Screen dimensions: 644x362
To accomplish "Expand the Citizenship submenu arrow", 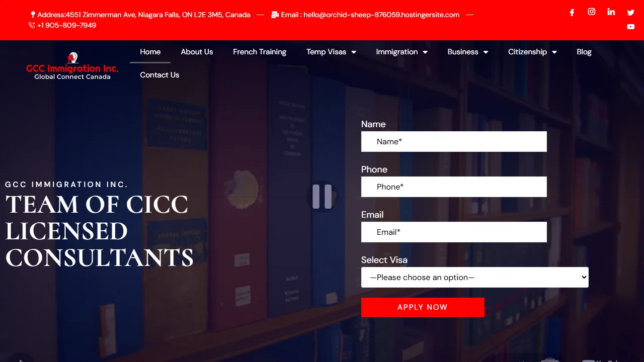I will click(554, 52).
